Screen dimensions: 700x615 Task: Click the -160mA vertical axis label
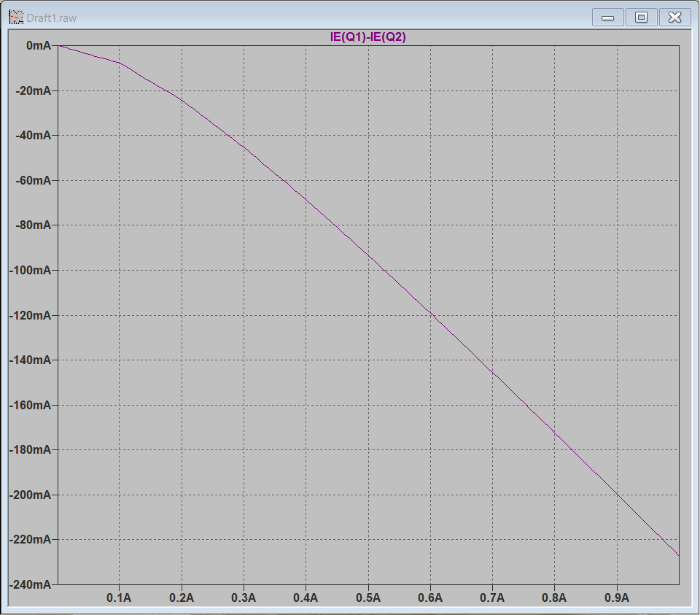pyautogui.click(x=30, y=405)
